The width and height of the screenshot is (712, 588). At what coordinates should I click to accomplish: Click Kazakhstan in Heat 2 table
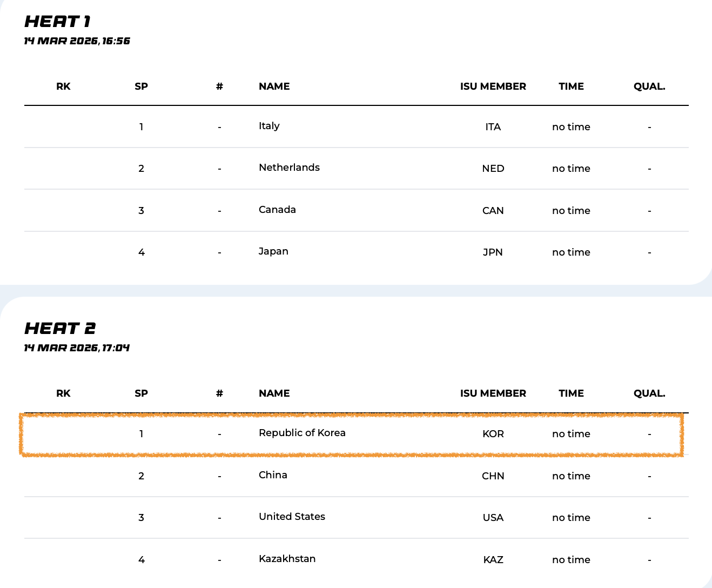pyautogui.click(x=287, y=559)
